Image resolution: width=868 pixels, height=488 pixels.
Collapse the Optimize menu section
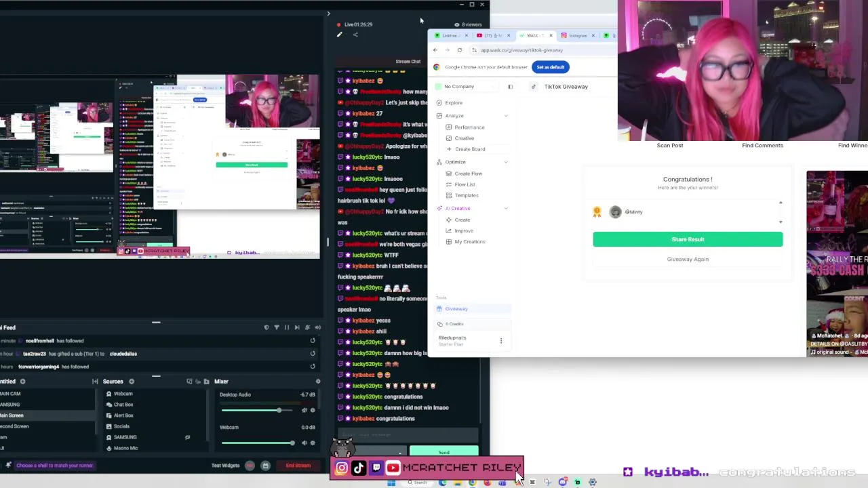[x=506, y=162]
